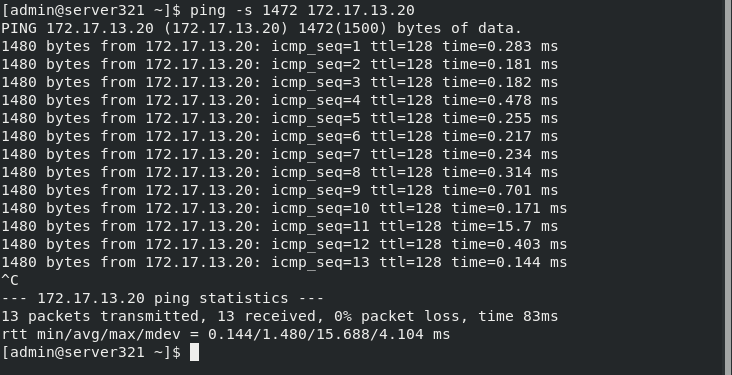Screen dimensions: 732x375
Task: Click the blinking cursor at the prompt
Action: pyautogui.click(x=194, y=352)
